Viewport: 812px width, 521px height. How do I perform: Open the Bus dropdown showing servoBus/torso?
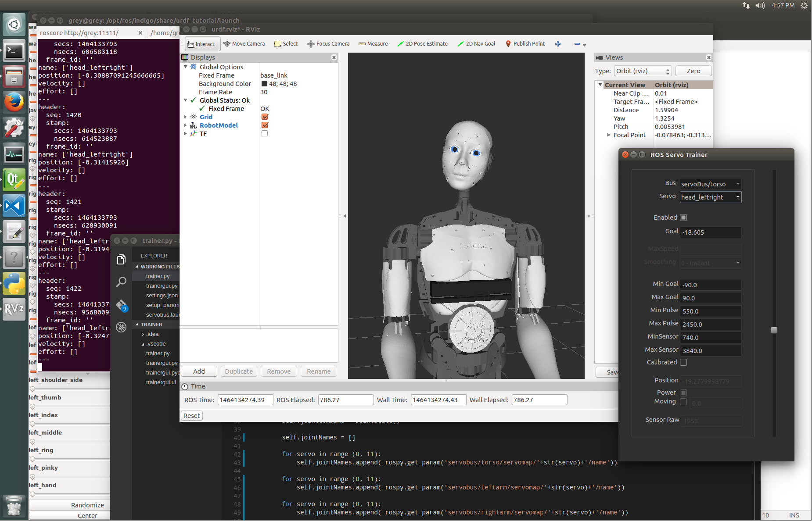pyautogui.click(x=710, y=184)
